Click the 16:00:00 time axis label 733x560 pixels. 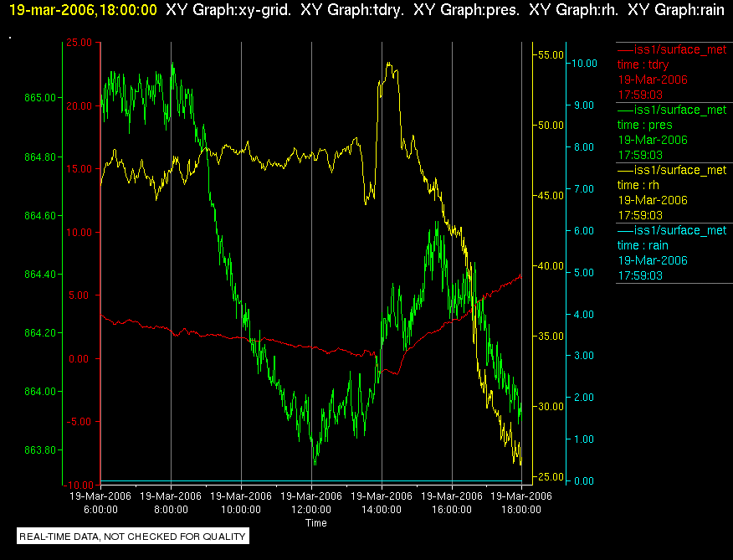click(452, 510)
